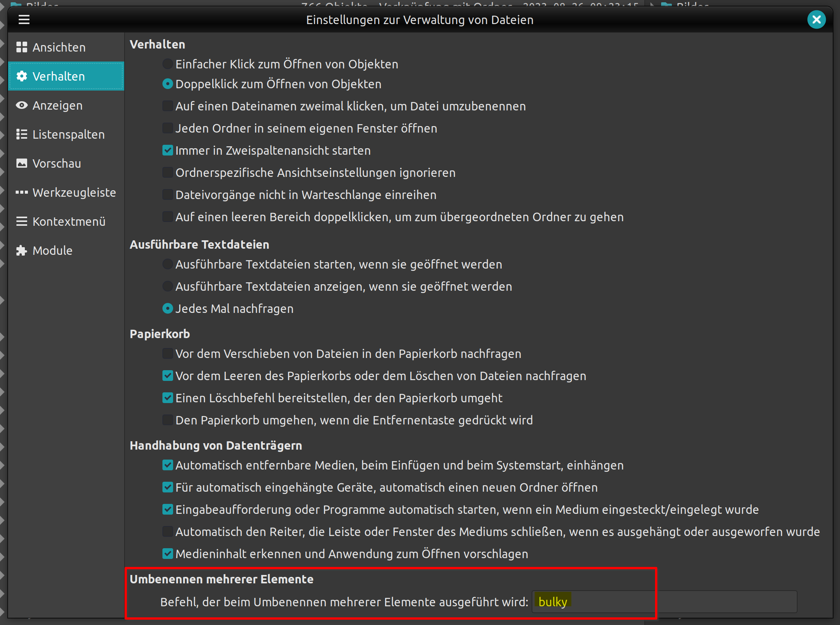Uncheck Einen Löschbefehl bereitstellen Option
Screen dimensions: 840x625
pyautogui.click(x=167, y=397)
